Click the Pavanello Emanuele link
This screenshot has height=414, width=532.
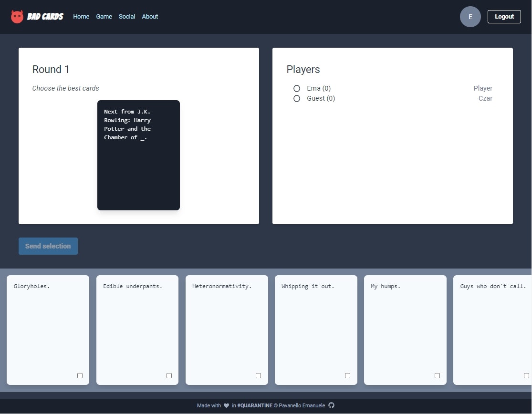pos(302,405)
